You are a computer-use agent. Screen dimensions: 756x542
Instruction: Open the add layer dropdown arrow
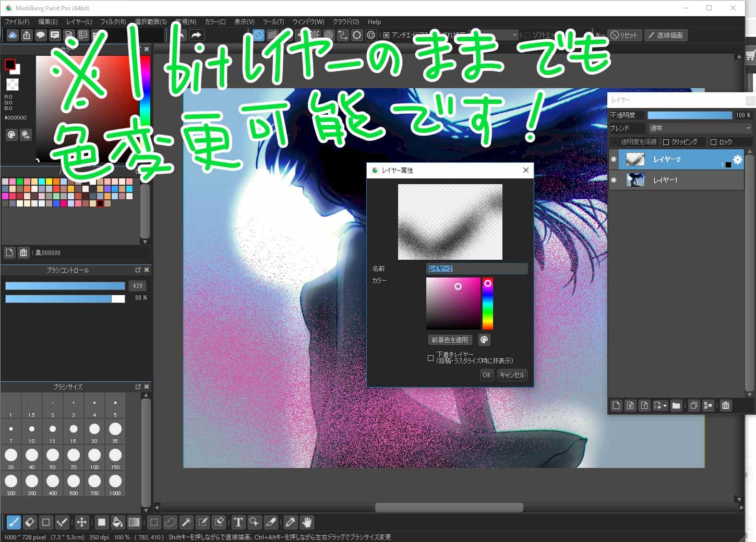(665, 405)
